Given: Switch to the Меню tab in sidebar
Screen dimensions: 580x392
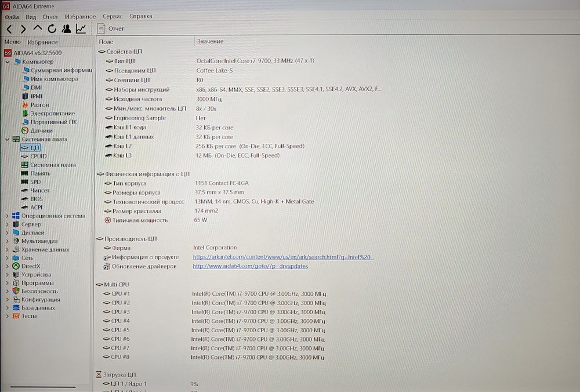Looking at the screenshot, I should (x=13, y=42).
